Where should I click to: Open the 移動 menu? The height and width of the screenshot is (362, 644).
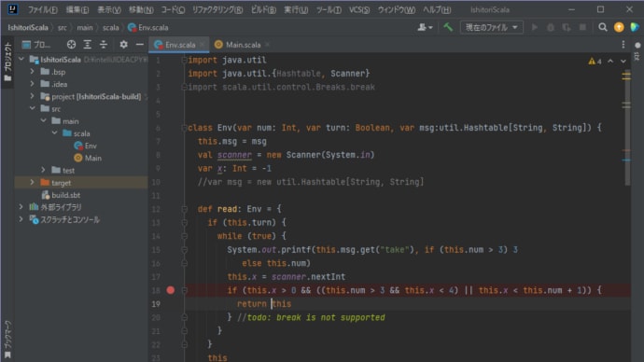(141, 9)
